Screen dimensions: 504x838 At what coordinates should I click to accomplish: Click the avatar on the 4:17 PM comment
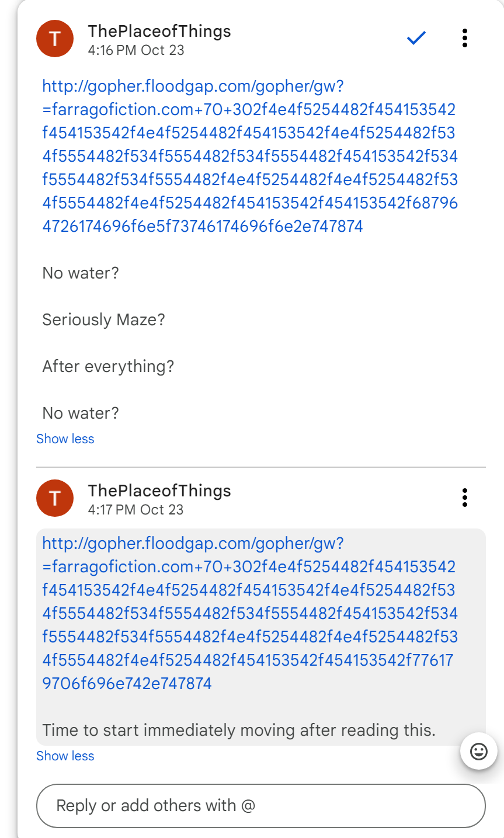point(55,498)
